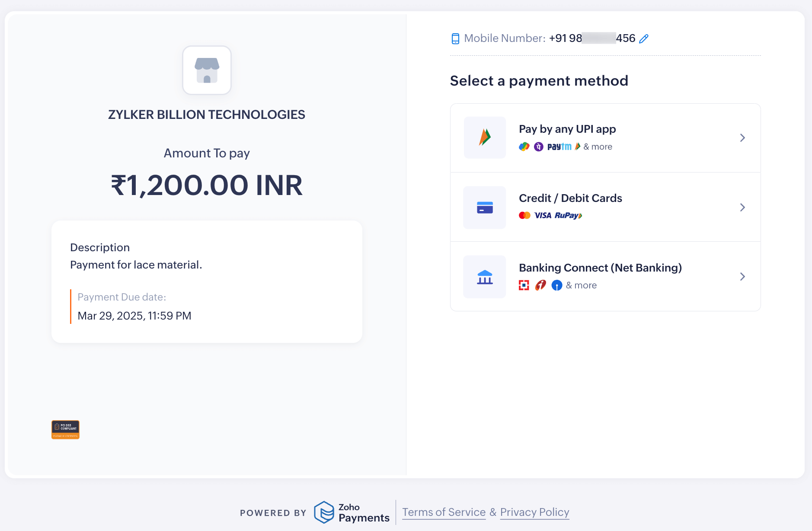Choose Banking Connect (Net Banking)
The height and width of the screenshot is (531, 812).
600,268
